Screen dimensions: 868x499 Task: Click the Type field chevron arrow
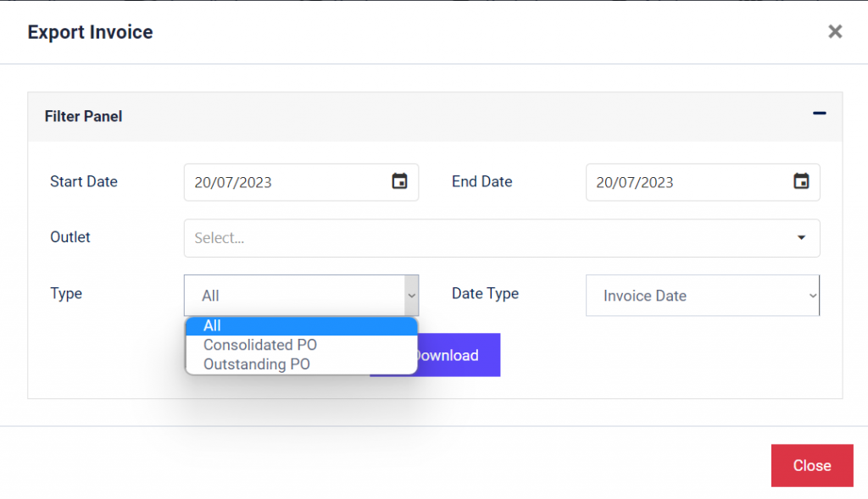point(413,295)
